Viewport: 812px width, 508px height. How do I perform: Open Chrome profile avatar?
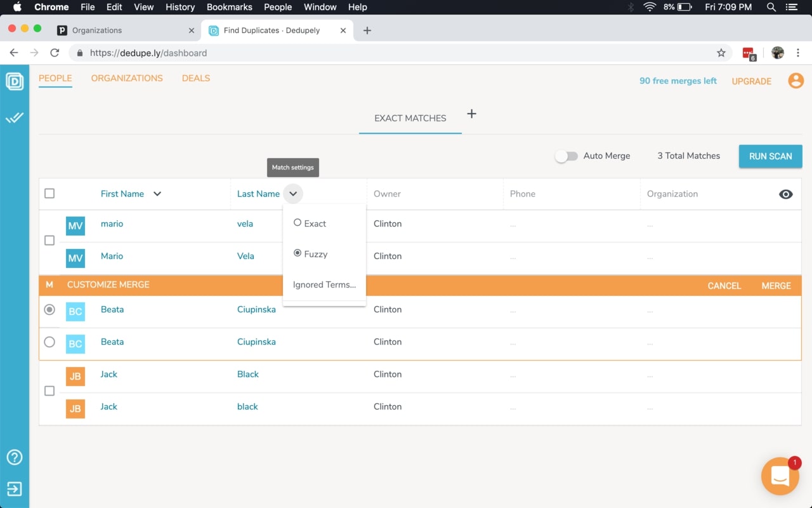pos(778,53)
